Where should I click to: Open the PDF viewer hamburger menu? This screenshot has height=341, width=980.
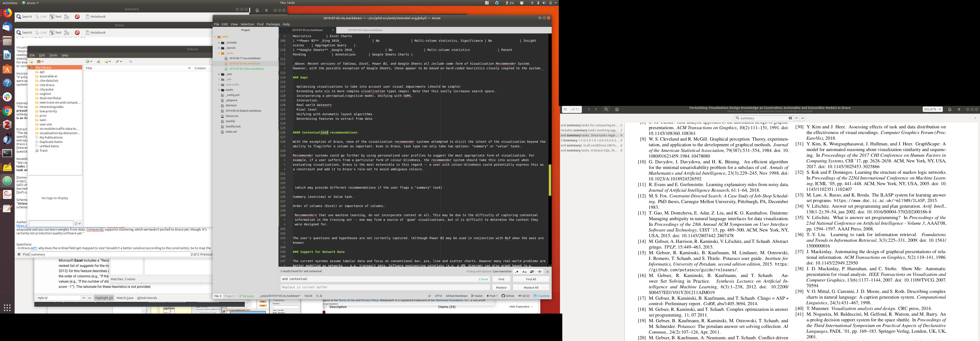959,110
